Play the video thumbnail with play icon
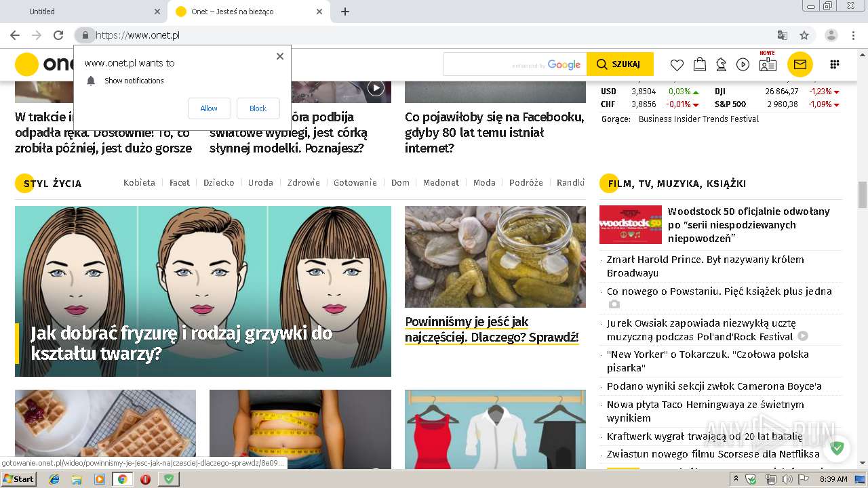Image resolution: width=868 pixels, height=488 pixels. point(376,87)
